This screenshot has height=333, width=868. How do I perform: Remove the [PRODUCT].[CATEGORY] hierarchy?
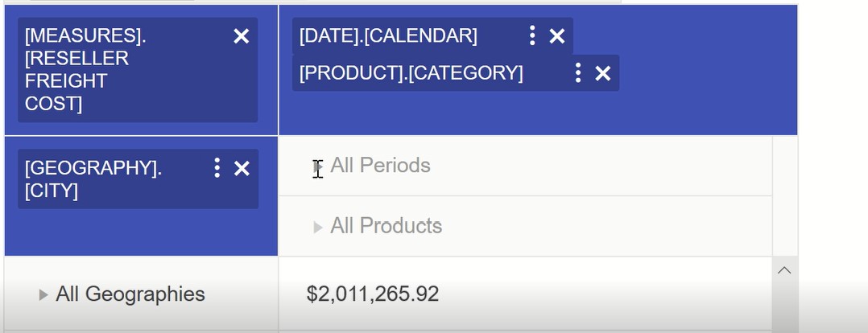pos(603,74)
